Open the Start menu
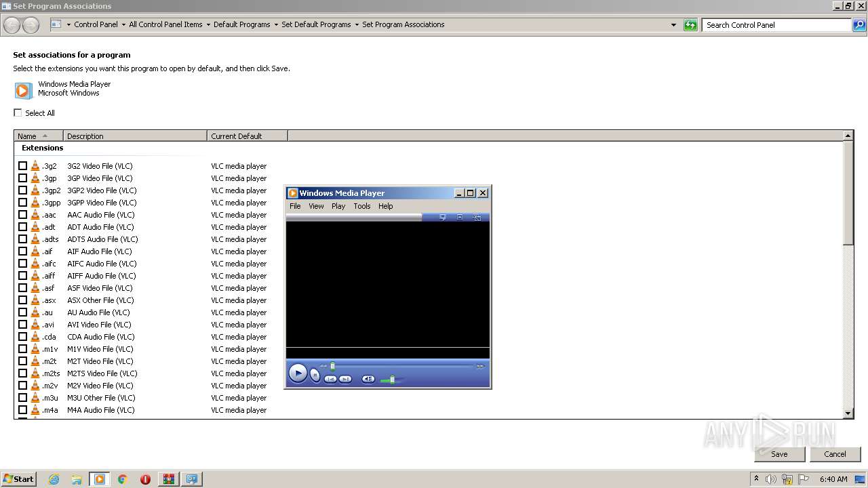The width and height of the screenshot is (868, 488). click(18, 479)
